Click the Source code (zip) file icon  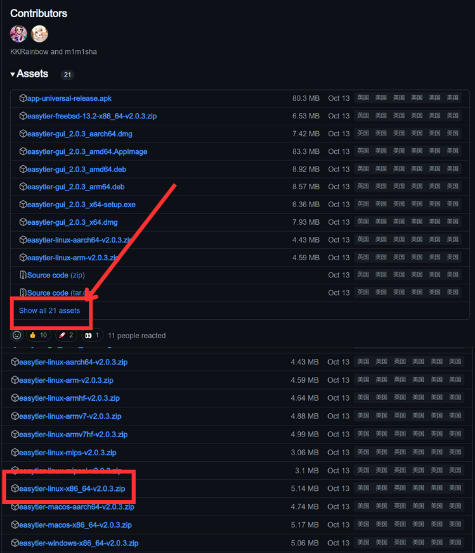[x=23, y=275]
